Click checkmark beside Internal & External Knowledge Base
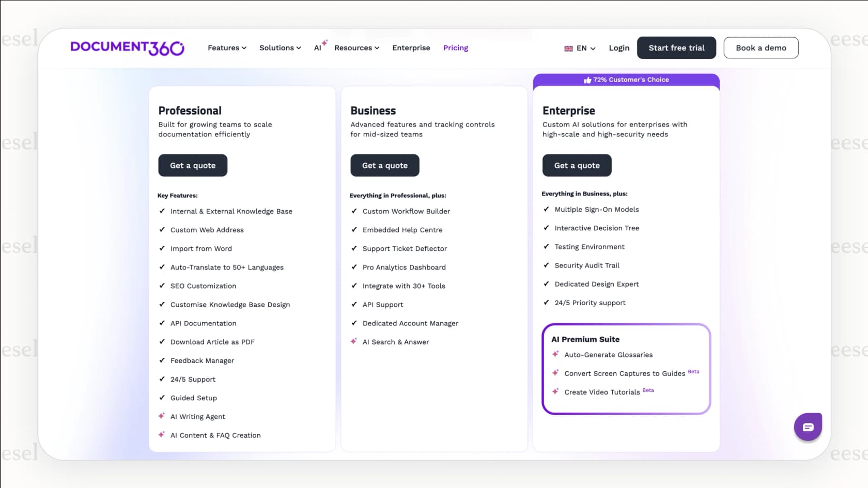 coord(162,211)
